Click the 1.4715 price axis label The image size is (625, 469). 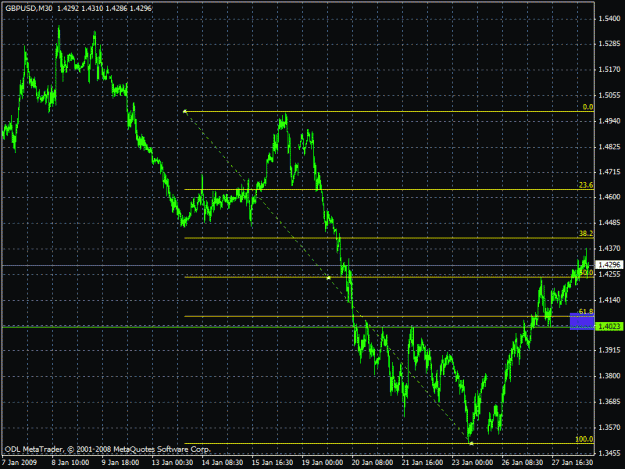click(x=609, y=172)
